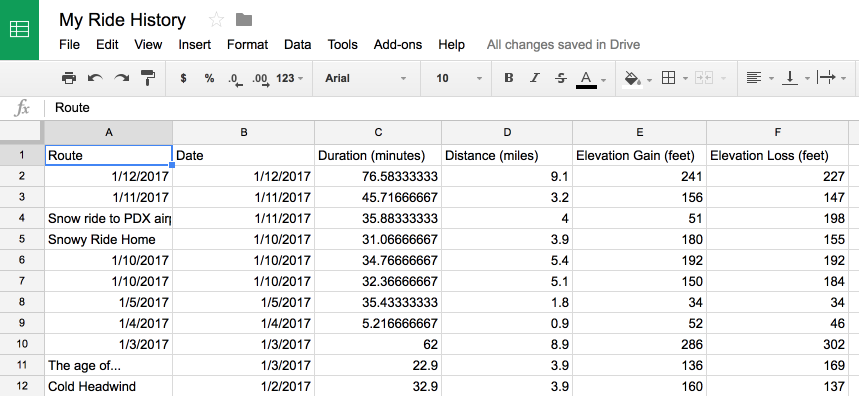The height and width of the screenshot is (396, 859).
Task: Toggle bold formatting
Action: 509,78
